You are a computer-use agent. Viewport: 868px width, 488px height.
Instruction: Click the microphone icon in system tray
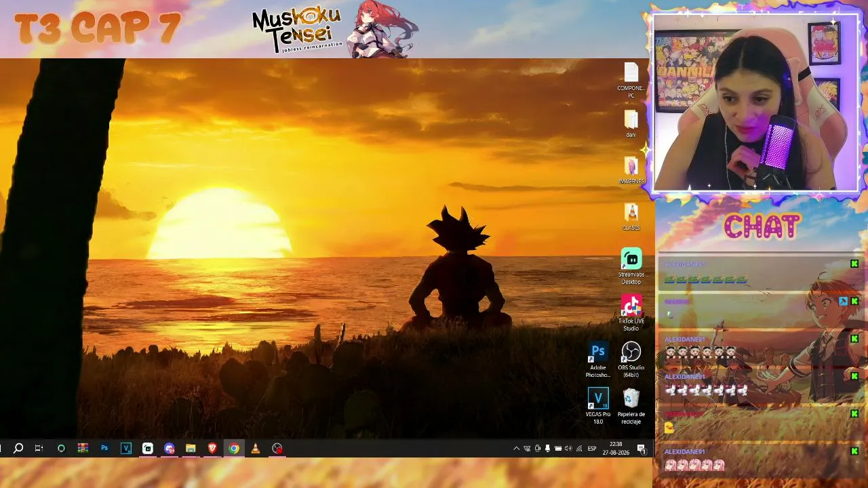[x=547, y=449]
